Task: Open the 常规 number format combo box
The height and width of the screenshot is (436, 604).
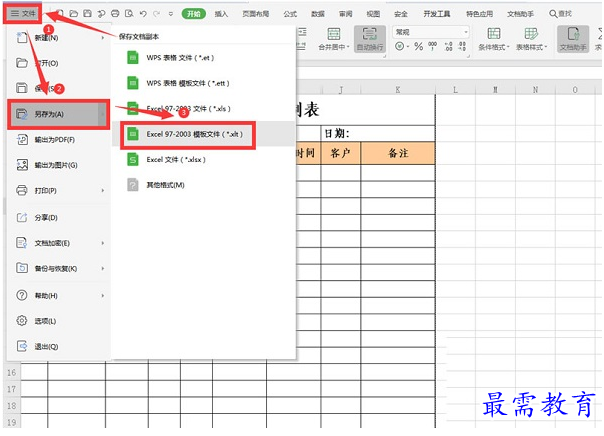Action: [431, 32]
